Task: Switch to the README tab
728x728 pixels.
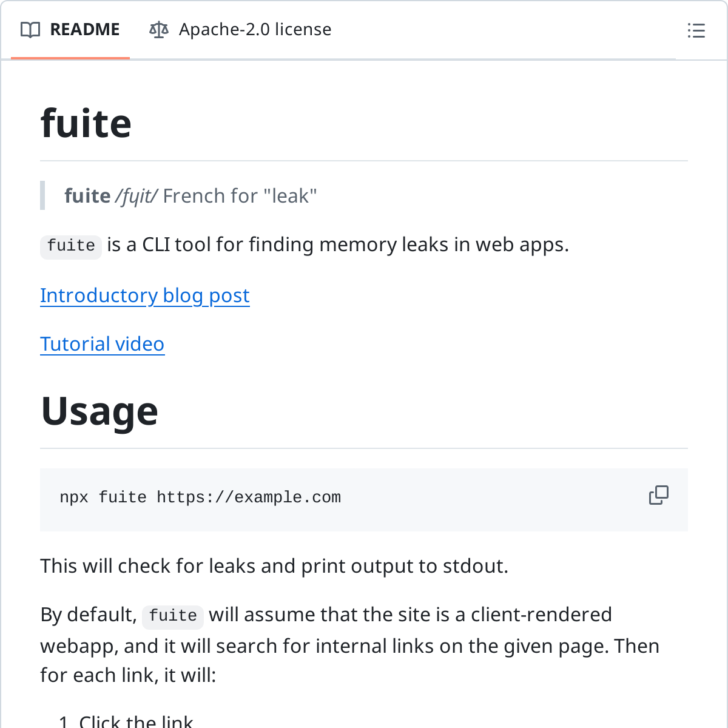Action: click(84, 30)
